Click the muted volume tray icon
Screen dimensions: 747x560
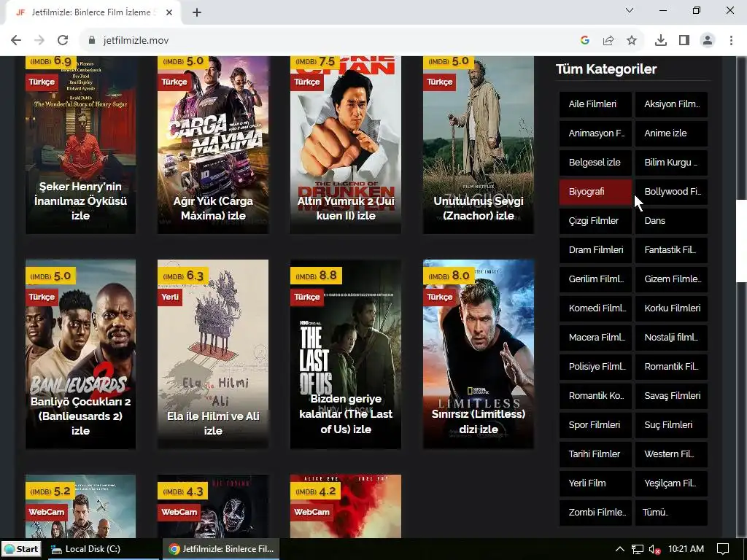654,549
